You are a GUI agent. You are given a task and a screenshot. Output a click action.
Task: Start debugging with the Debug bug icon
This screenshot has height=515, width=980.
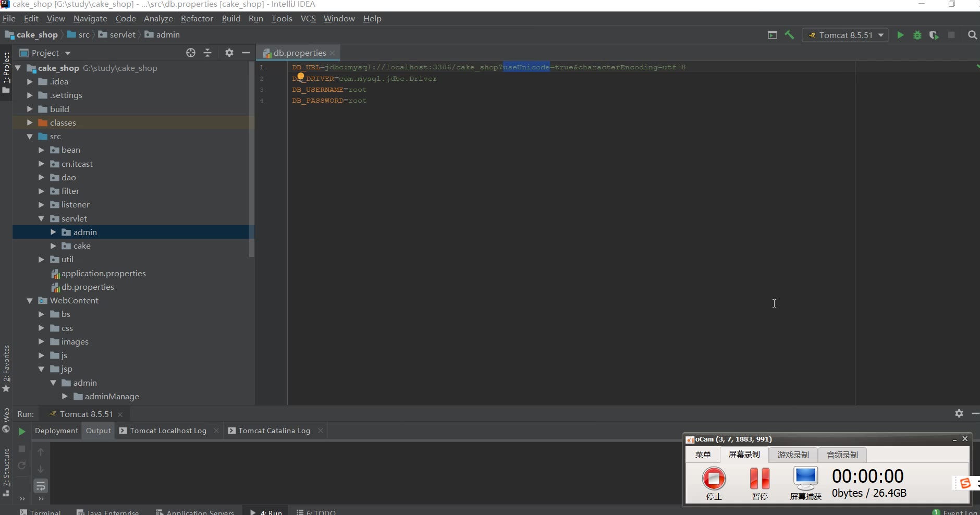917,35
